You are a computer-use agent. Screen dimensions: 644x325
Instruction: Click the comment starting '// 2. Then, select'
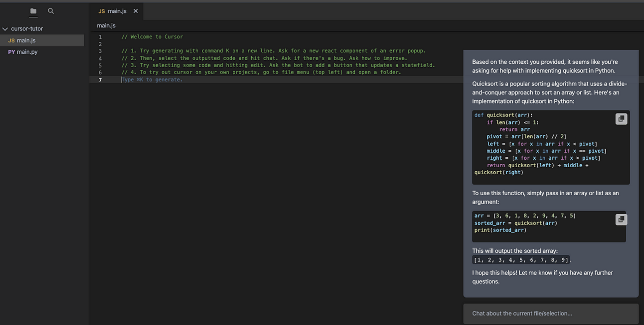coord(264,58)
